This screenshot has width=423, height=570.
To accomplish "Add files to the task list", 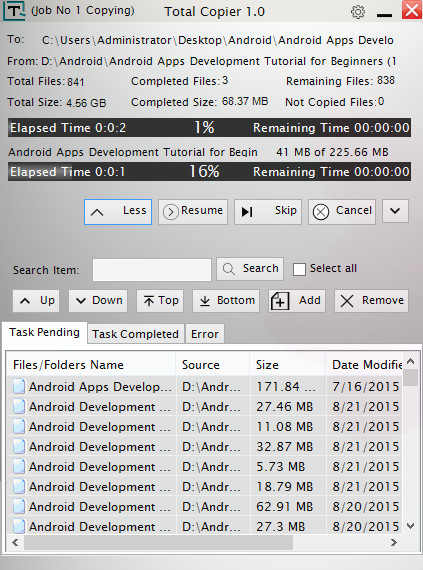I will [x=297, y=301].
